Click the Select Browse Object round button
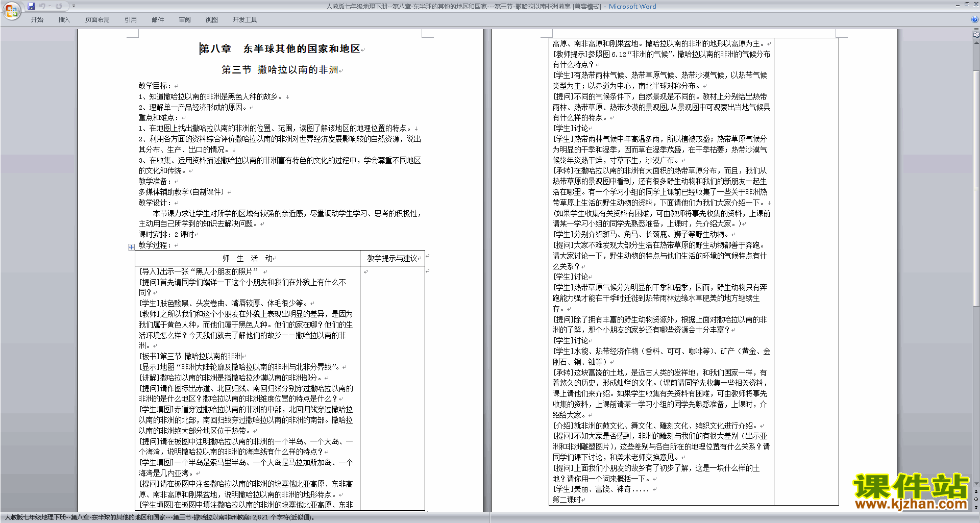The height and width of the screenshot is (523, 980). pos(976,499)
